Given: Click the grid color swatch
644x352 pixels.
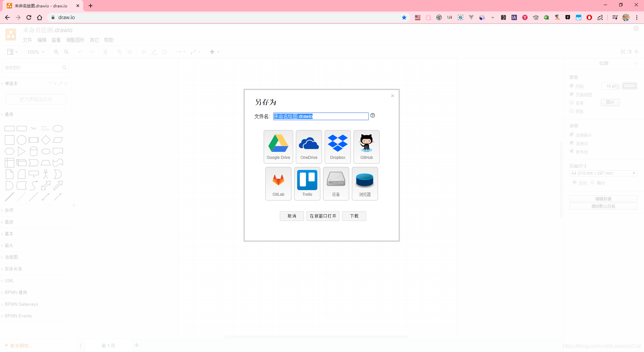Looking at the screenshot, I should tap(630, 86).
